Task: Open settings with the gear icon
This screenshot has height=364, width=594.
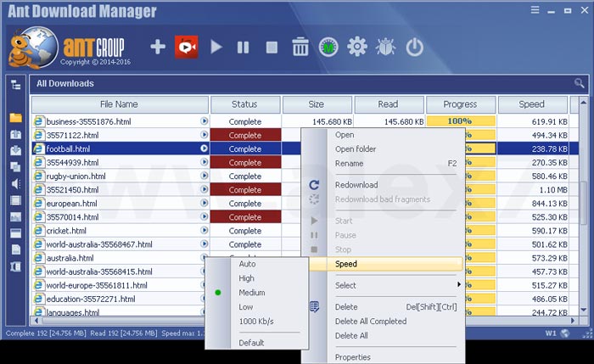Action: (x=357, y=47)
